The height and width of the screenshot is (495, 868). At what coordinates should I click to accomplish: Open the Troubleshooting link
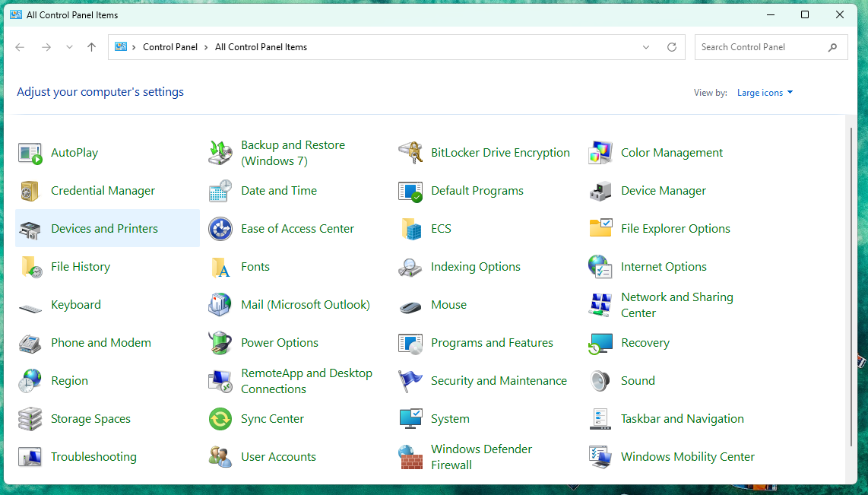point(93,457)
